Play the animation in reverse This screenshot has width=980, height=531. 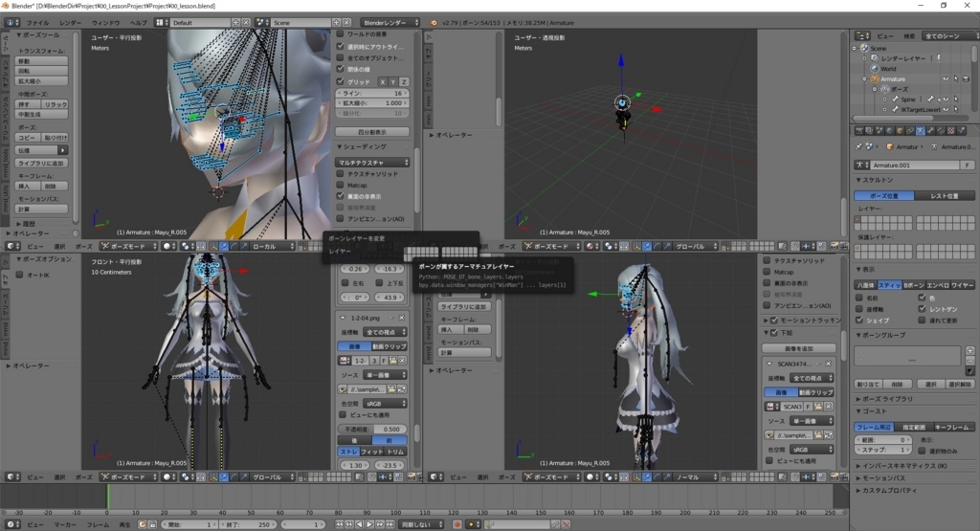(x=360, y=524)
